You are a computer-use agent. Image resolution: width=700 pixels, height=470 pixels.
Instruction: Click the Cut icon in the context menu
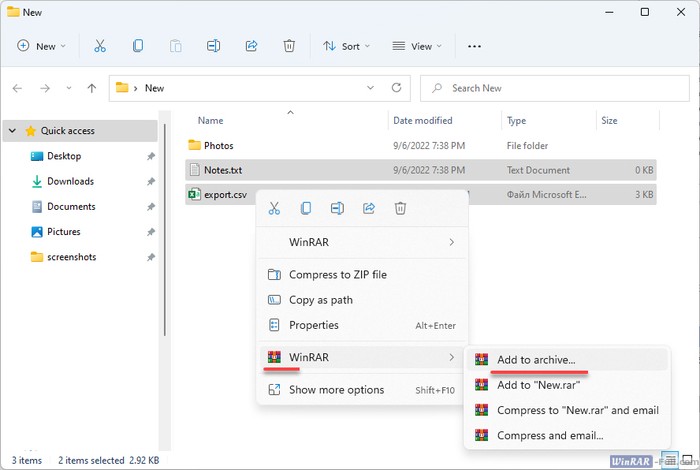[274, 208]
